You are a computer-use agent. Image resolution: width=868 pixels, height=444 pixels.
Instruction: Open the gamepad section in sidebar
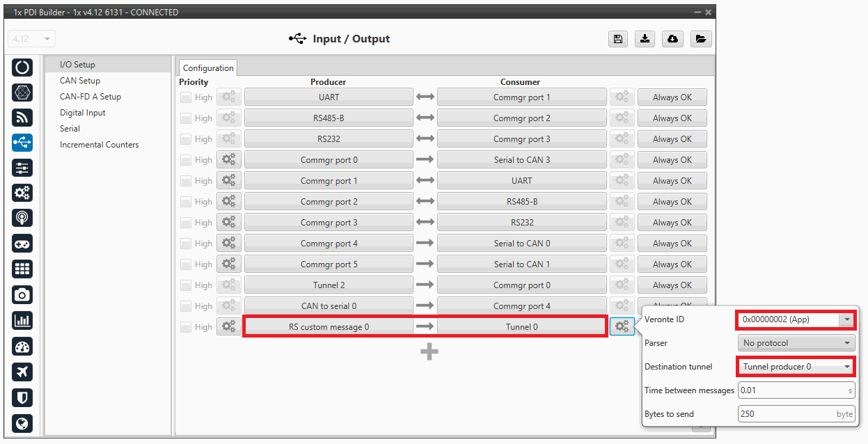click(x=22, y=244)
